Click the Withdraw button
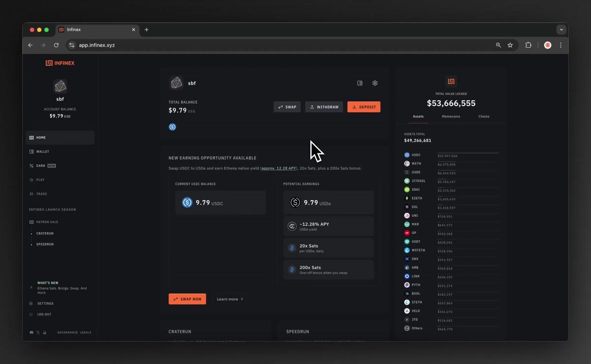Image resolution: width=591 pixels, height=364 pixels. tap(324, 107)
